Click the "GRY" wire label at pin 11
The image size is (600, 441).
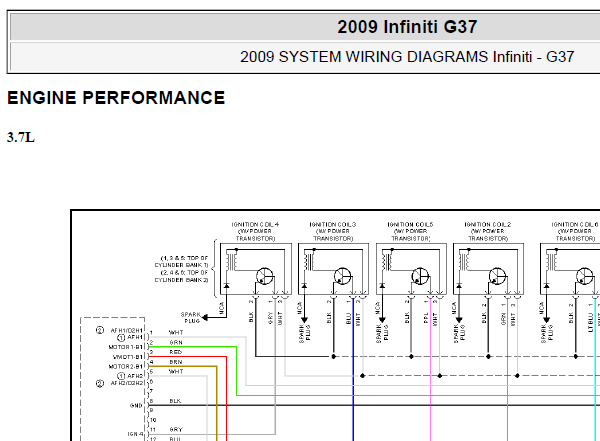(x=176, y=430)
